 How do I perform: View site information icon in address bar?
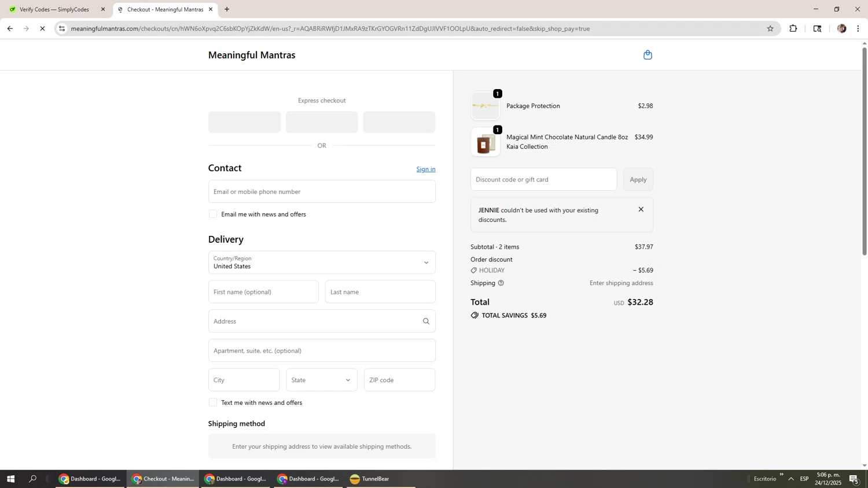(62, 28)
